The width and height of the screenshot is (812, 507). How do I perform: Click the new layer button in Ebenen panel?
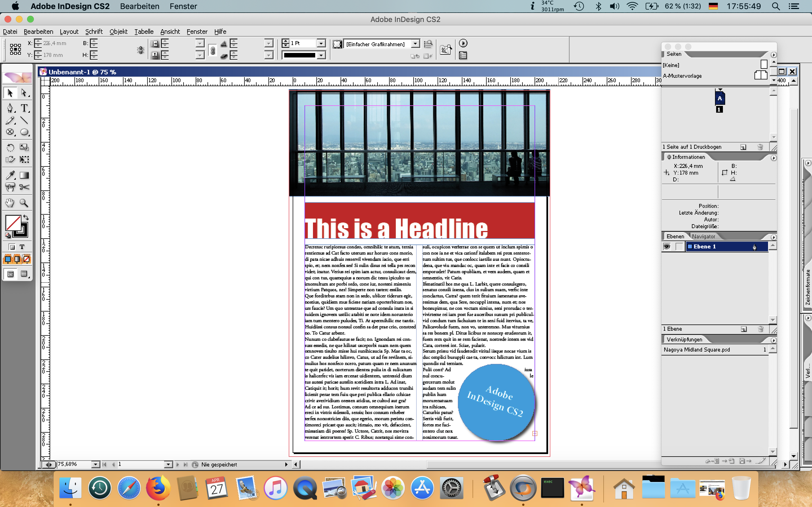(743, 329)
